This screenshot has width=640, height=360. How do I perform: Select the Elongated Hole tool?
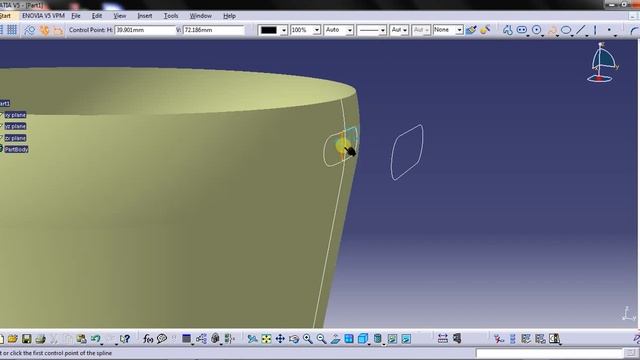click(x=522, y=30)
